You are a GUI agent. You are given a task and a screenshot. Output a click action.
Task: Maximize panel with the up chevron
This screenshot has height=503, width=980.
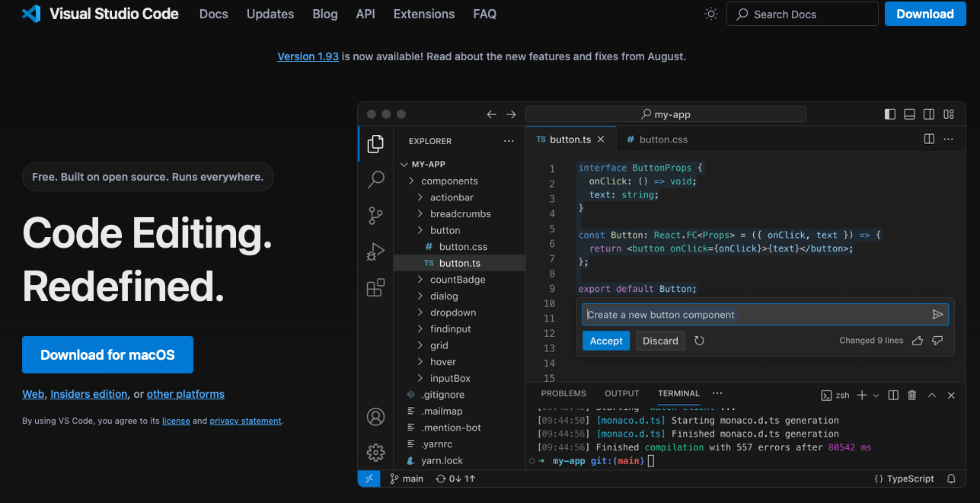point(932,395)
